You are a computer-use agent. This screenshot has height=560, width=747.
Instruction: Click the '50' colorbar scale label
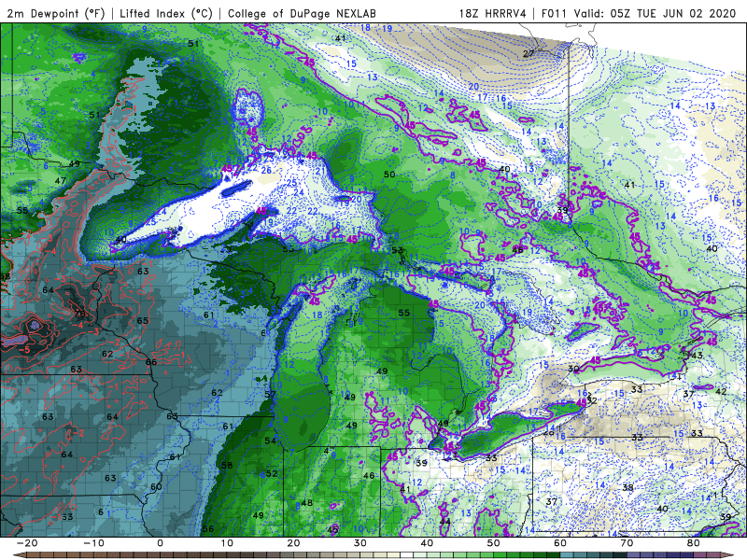(x=494, y=543)
